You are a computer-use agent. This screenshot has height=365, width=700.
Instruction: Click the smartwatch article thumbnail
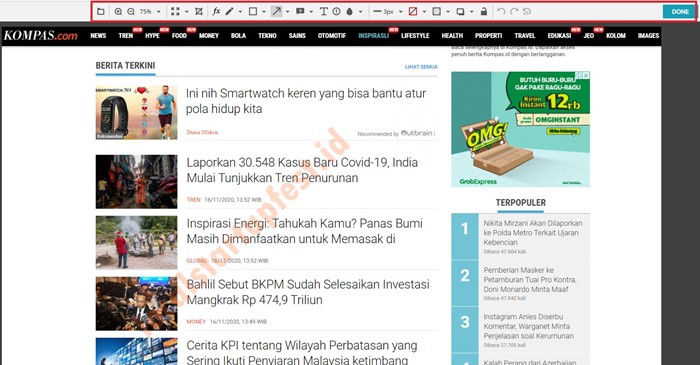point(136,112)
